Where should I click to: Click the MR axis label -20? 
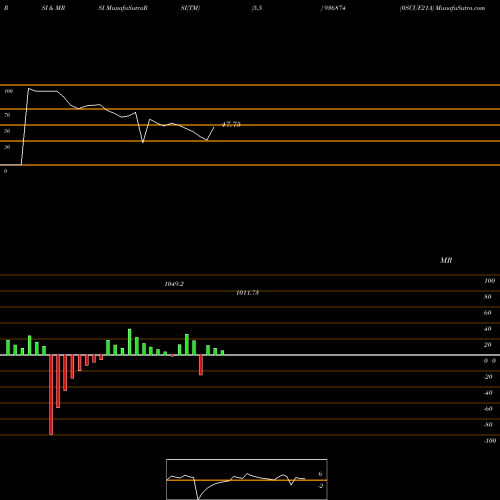[x=488, y=377]
